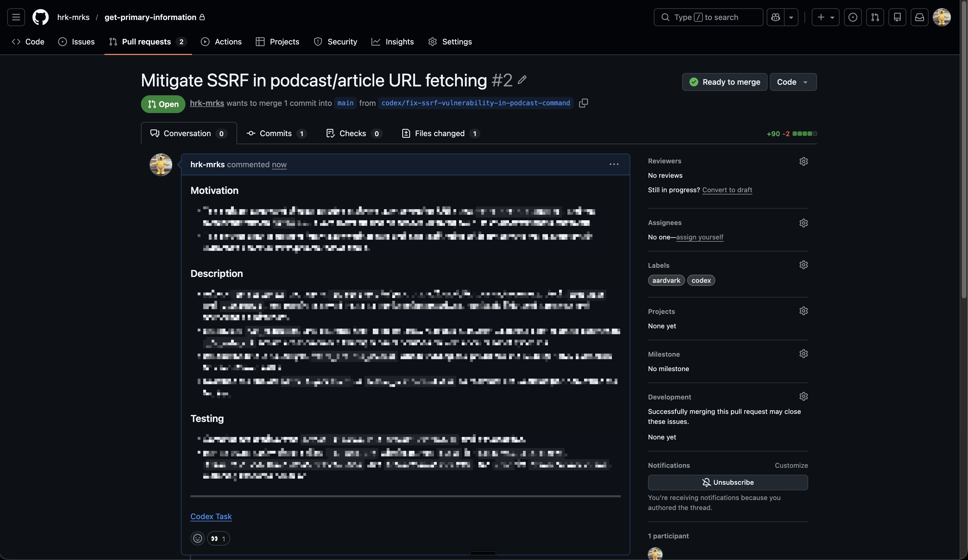Edit the pull request title with the pencil icon
The width and height of the screenshot is (968, 560).
(x=522, y=80)
